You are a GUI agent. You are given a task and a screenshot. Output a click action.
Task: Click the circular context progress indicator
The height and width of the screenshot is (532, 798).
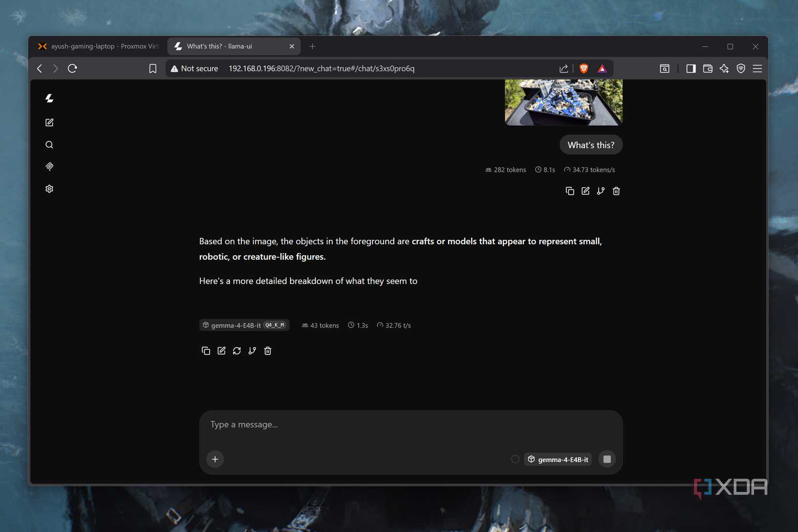point(515,459)
